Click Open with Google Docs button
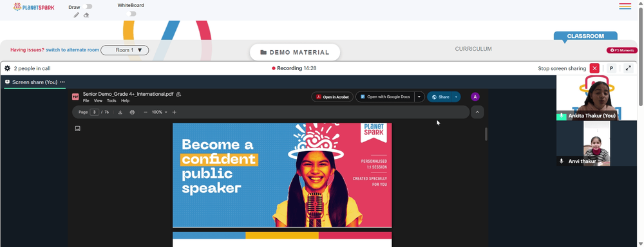The image size is (644, 247). pyautogui.click(x=385, y=97)
